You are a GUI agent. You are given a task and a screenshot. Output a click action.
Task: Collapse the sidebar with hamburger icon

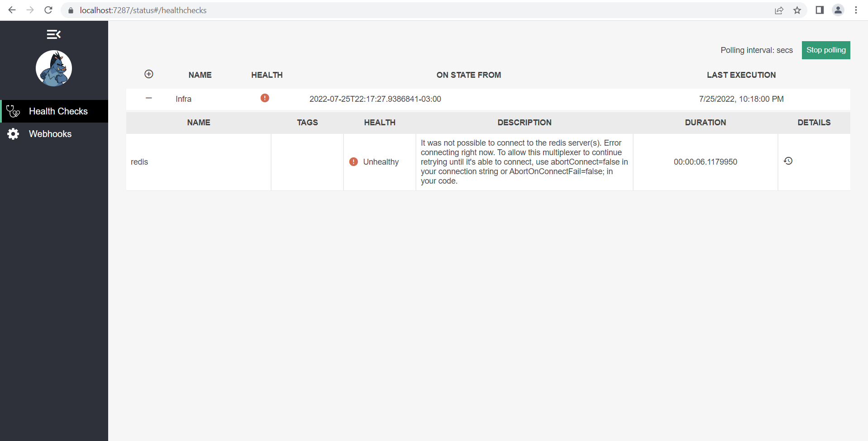[x=53, y=34]
